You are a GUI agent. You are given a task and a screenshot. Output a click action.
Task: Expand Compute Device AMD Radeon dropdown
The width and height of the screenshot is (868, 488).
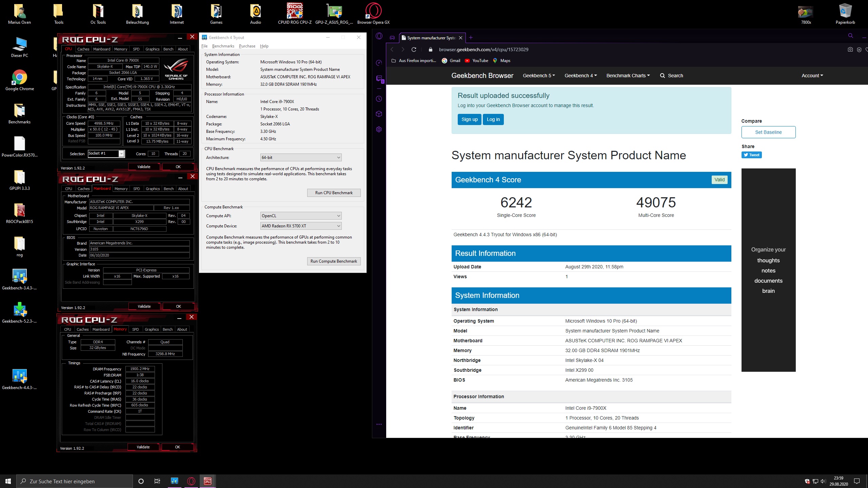pos(301,226)
